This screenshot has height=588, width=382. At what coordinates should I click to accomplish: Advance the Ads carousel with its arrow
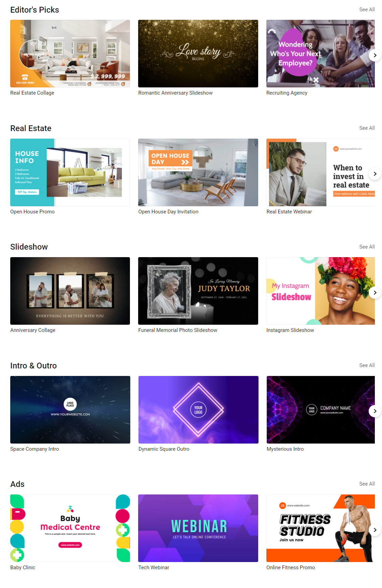click(x=375, y=530)
